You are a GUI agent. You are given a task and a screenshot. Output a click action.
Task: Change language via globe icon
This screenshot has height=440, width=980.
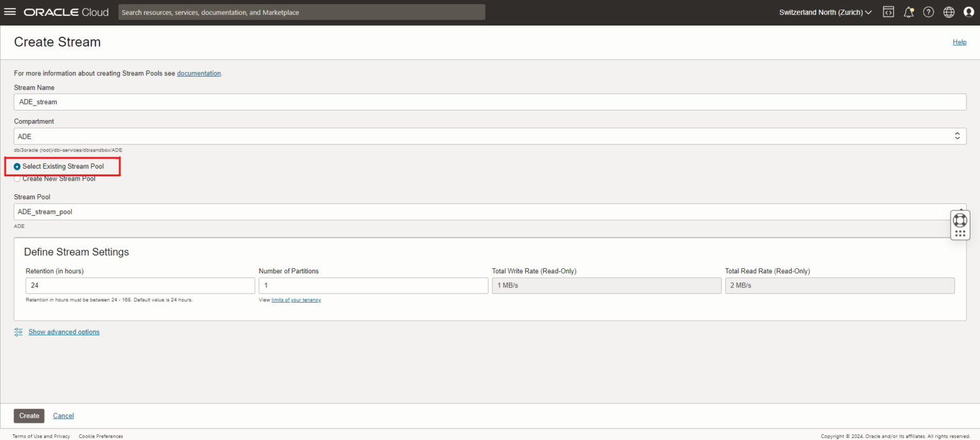949,12
